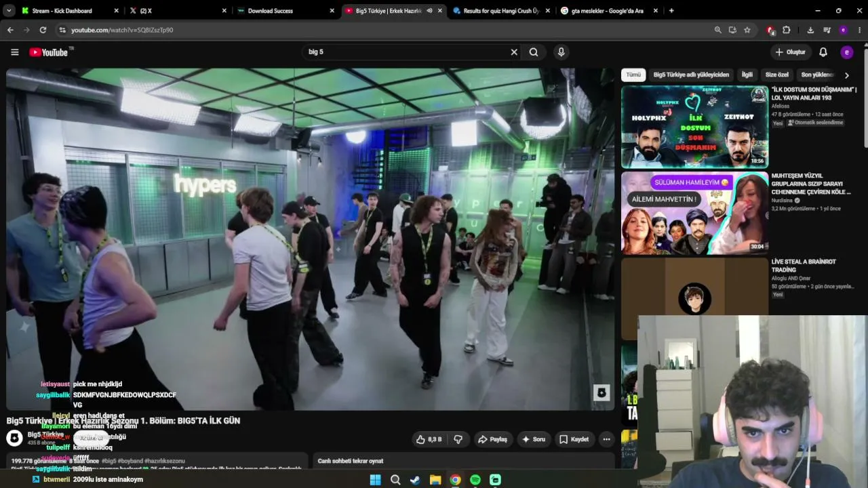Open LIVE STEAL A BRAINROT TRADING video title

804,266
